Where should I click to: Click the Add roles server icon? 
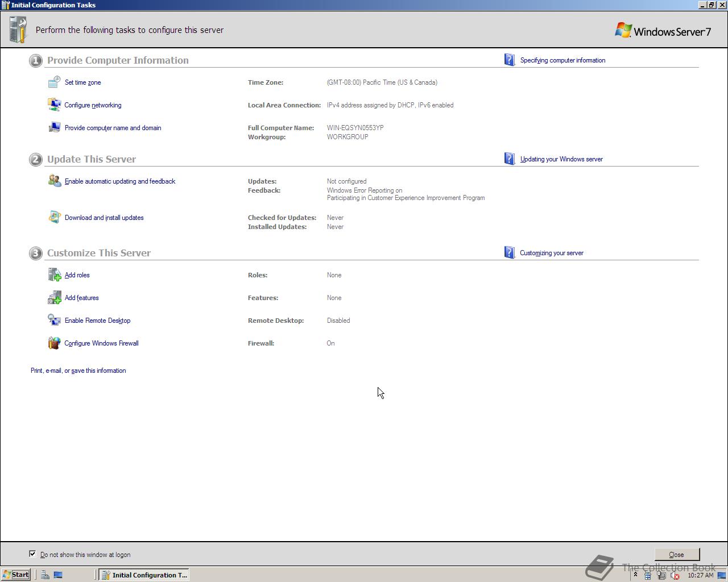[x=54, y=275]
